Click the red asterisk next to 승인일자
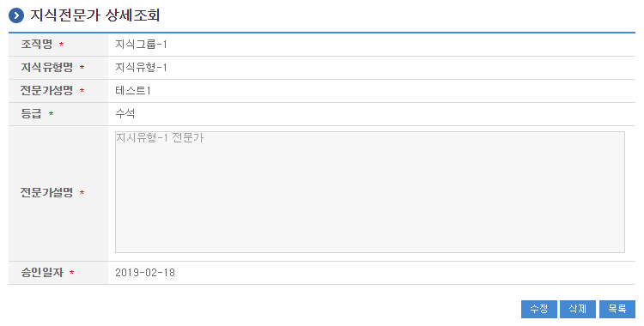Image resolution: width=644 pixels, height=326 pixels. pos(71,272)
